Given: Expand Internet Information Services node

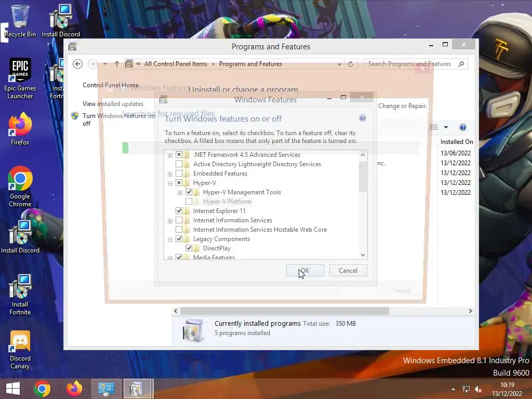Looking at the screenshot, I should tap(170, 221).
